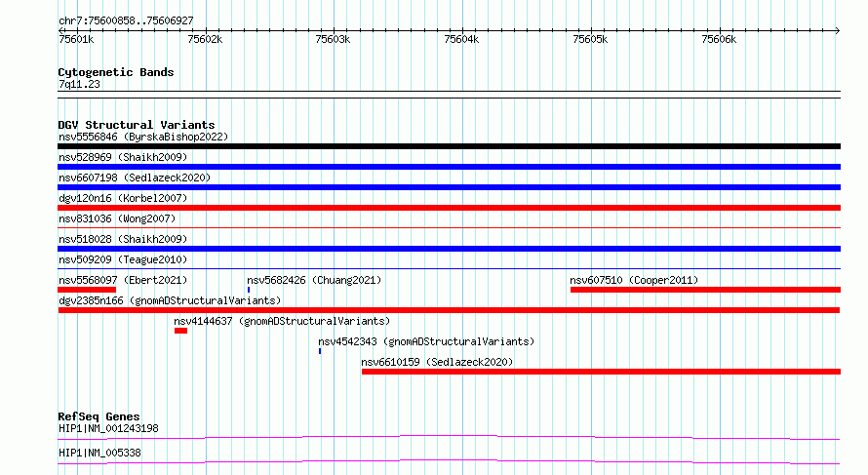Open the nsv607510 (Cooper2011) label
The height and width of the screenshot is (475, 868).
tap(634, 280)
